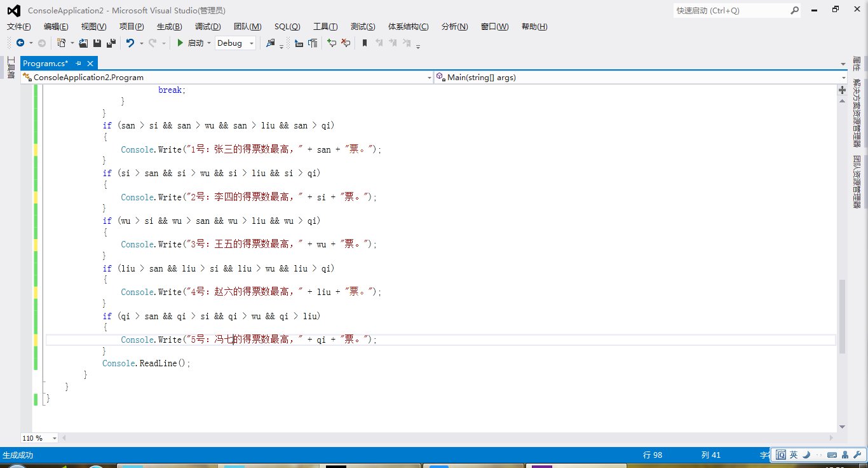Screen dimensions: 868x468
Task: Expand the 属性 side panel tab
Action: click(857, 64)
